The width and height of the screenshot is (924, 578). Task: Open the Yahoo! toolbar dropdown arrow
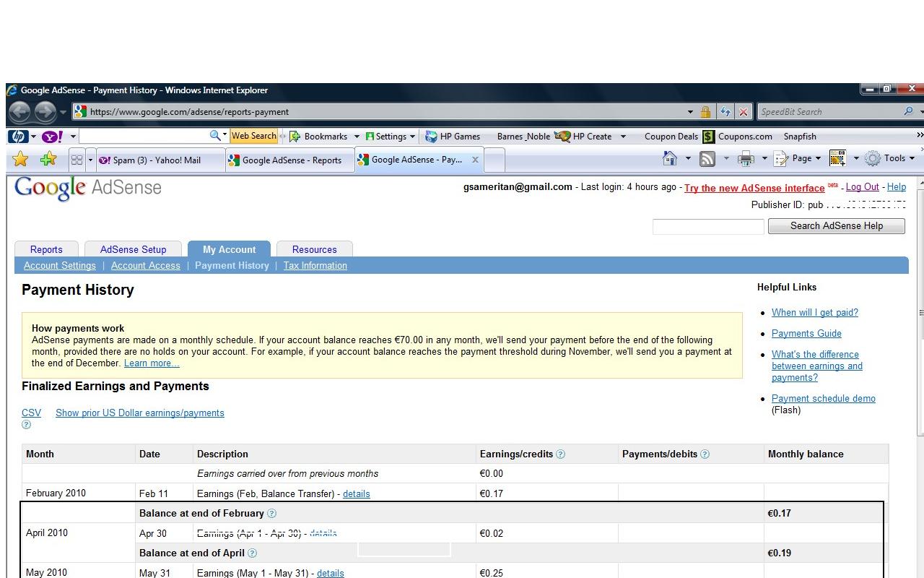click(x=73, y=136)
